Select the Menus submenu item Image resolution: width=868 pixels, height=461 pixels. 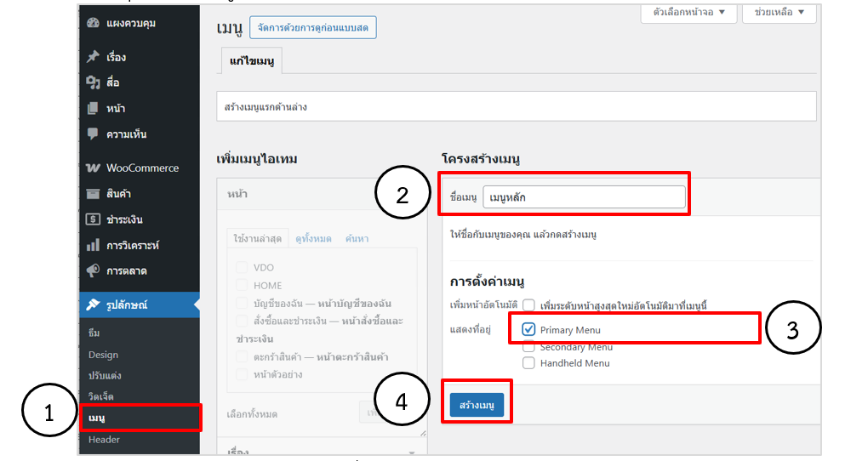pos(97,418)
